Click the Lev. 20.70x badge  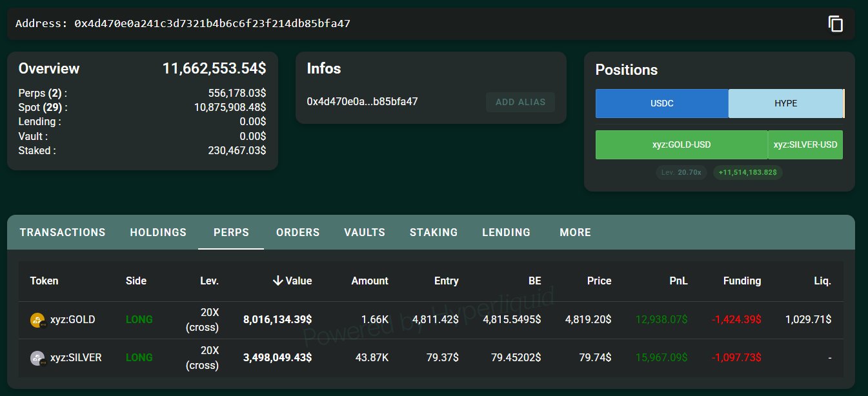pos(682,173)
